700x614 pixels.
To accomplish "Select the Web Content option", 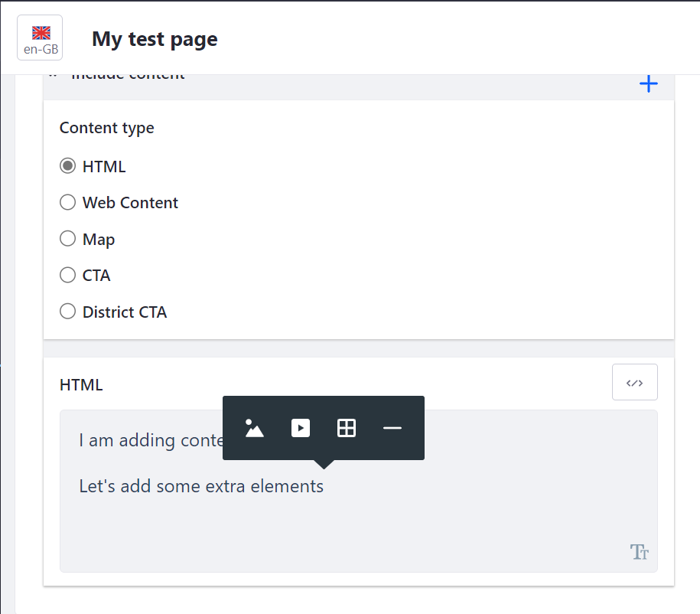I will point(67,202).
